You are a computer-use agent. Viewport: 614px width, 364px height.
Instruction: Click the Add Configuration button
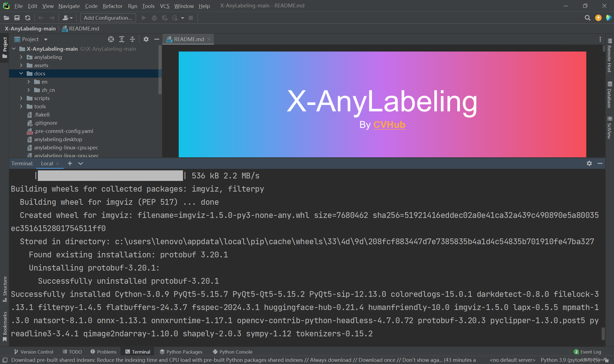[x=108, y=18]
